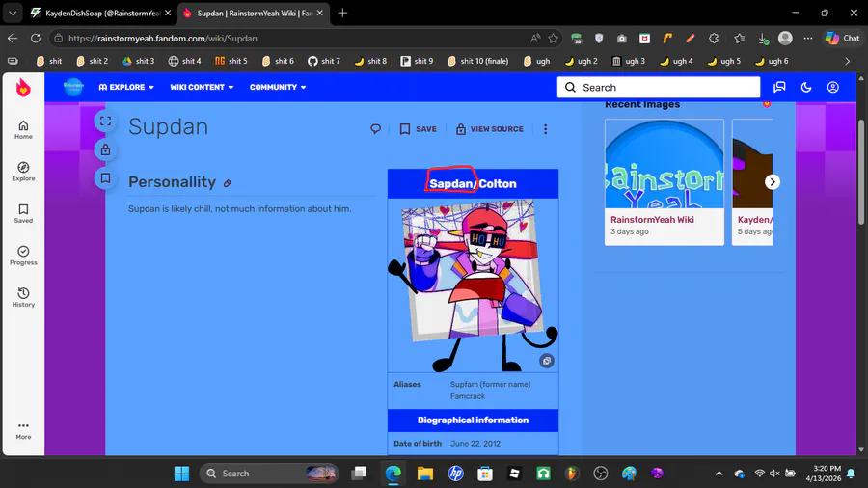This screenshot has width=868, height=488.
Task: Open the page comments speech bubble
Action: click(375, 129)
